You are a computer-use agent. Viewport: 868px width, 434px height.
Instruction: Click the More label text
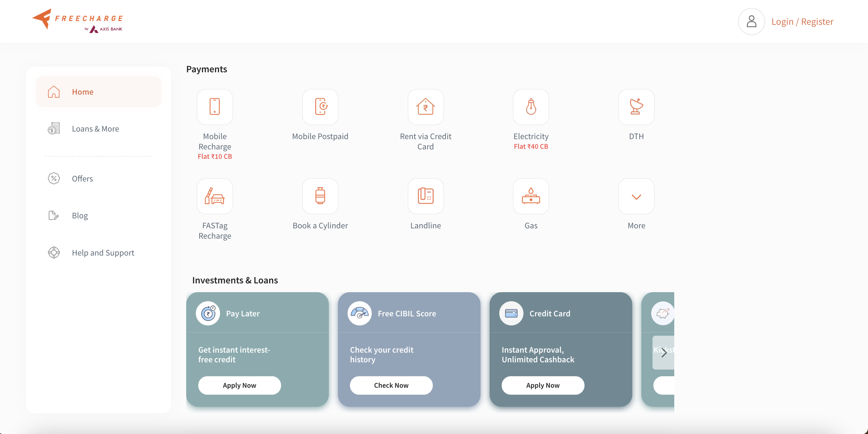point(636,225)
